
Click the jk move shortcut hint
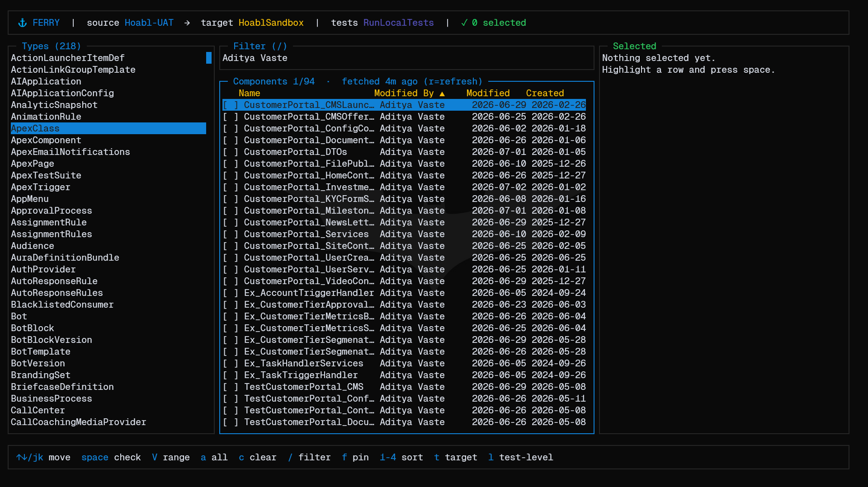point(43,457)
